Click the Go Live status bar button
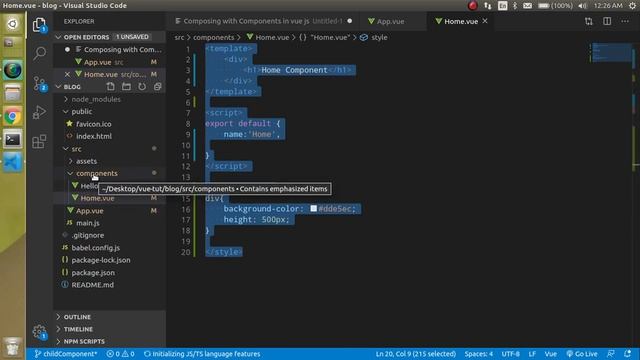Image resolution: width=640 pixels, height=360 pixels. 582,354
